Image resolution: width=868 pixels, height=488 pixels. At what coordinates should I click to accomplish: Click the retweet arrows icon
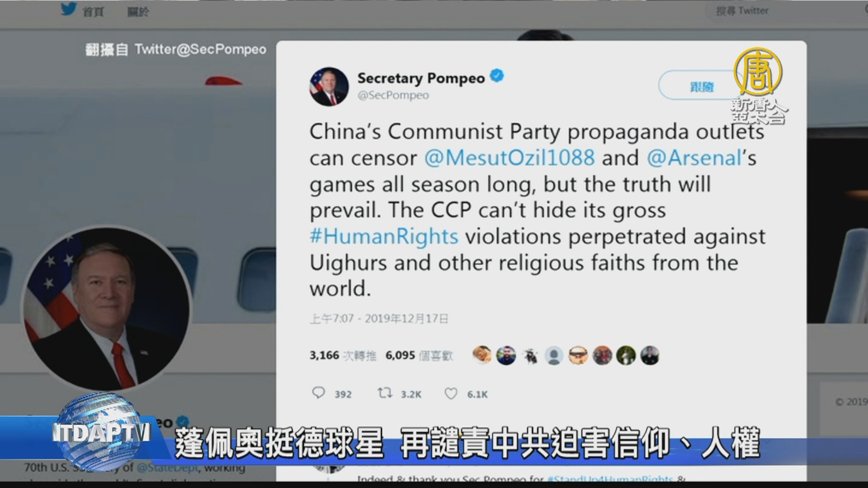tap(385, 394)
